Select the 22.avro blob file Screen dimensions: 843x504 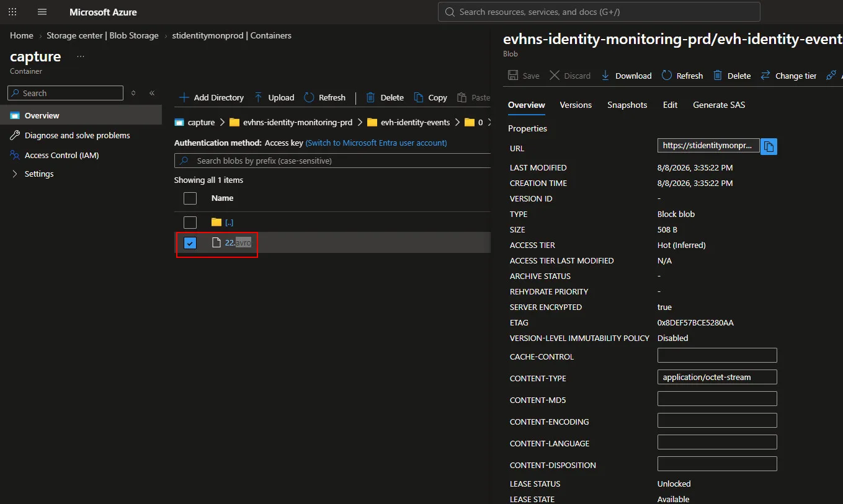pos(238,242)
